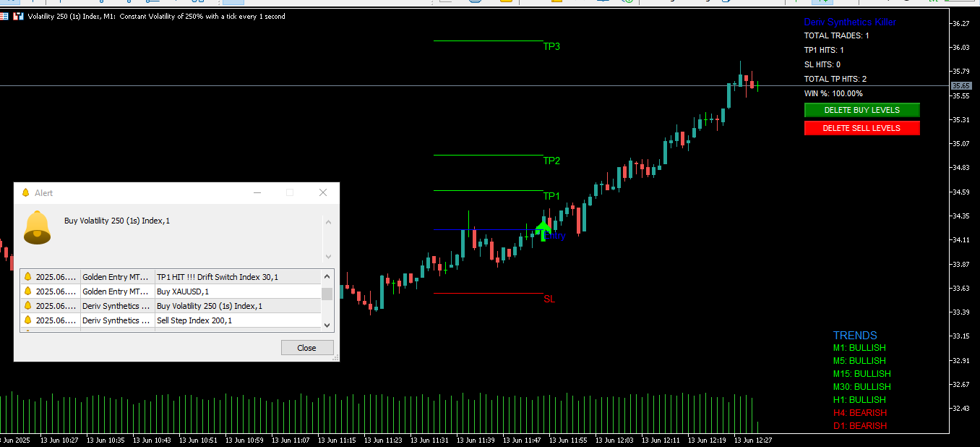Viewport: 980px width, 447px height.
Task: Click the red SL label on the chart
Action: pos(549,299)
